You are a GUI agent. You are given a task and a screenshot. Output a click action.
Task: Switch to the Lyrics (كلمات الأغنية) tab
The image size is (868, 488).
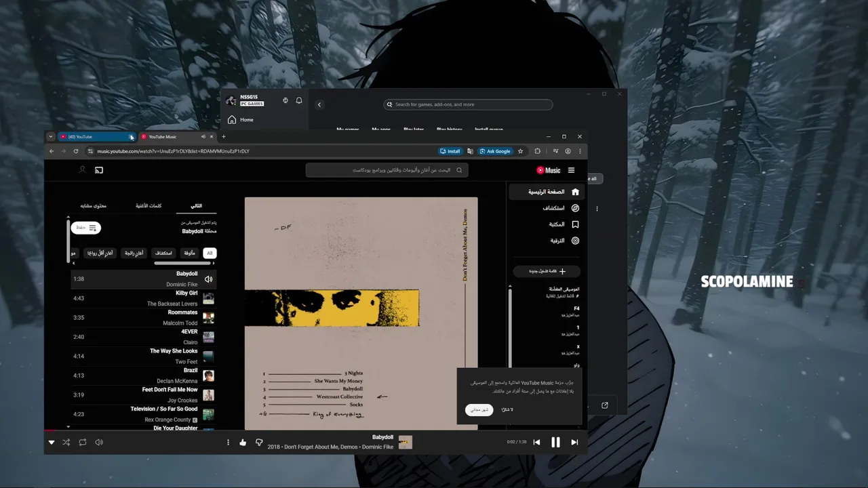click(149, 205)
